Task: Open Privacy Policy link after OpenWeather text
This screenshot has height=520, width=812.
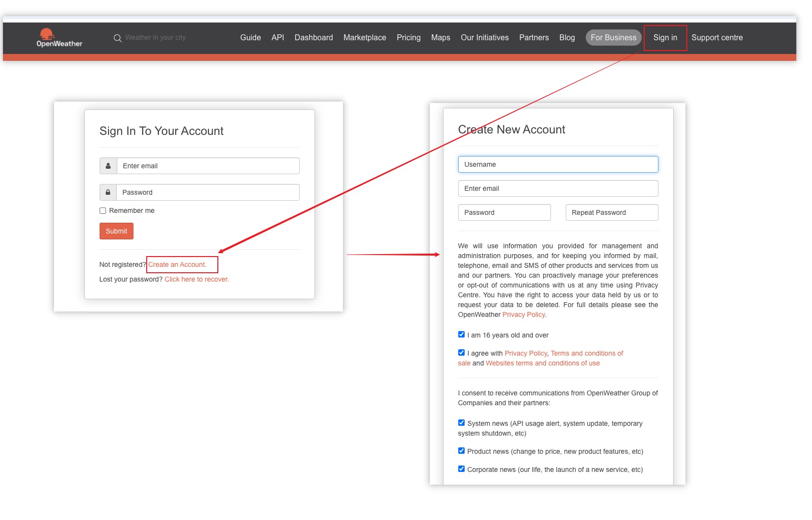Action: [x=524, y=314]
